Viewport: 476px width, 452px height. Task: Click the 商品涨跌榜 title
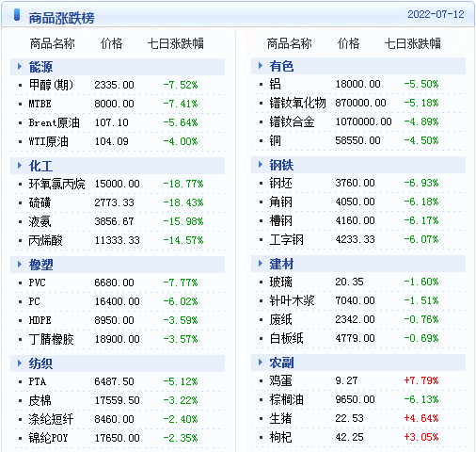coord(61,18)
